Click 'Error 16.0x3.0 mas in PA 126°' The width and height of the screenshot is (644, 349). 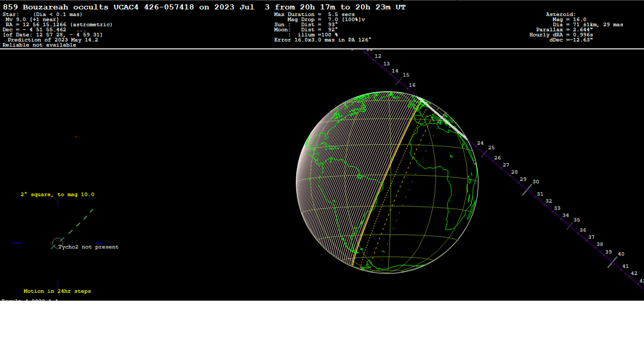tap(323, 40)
